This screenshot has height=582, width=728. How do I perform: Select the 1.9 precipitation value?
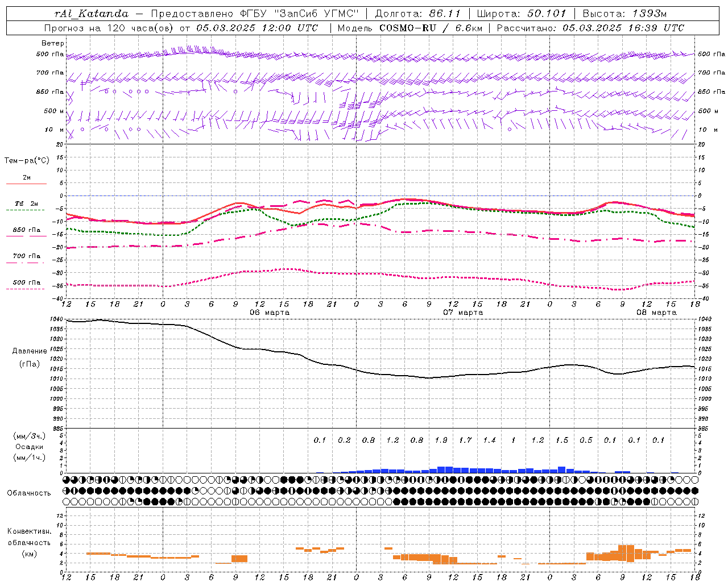[x=441, y=440]
